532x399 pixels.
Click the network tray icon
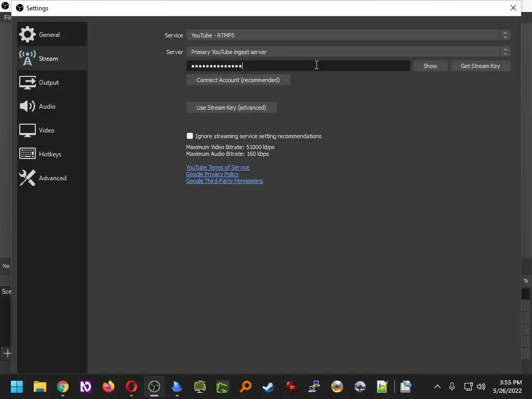pos(468,387)
